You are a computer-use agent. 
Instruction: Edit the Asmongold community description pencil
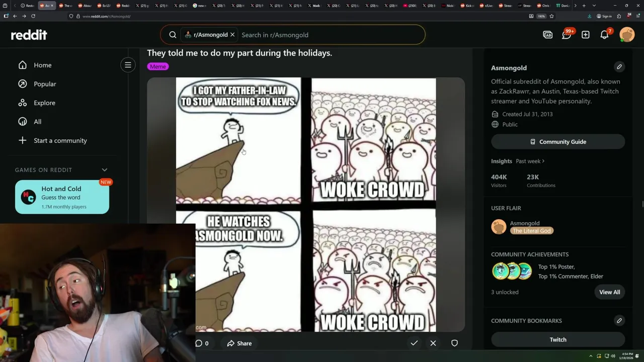[619, 67]
